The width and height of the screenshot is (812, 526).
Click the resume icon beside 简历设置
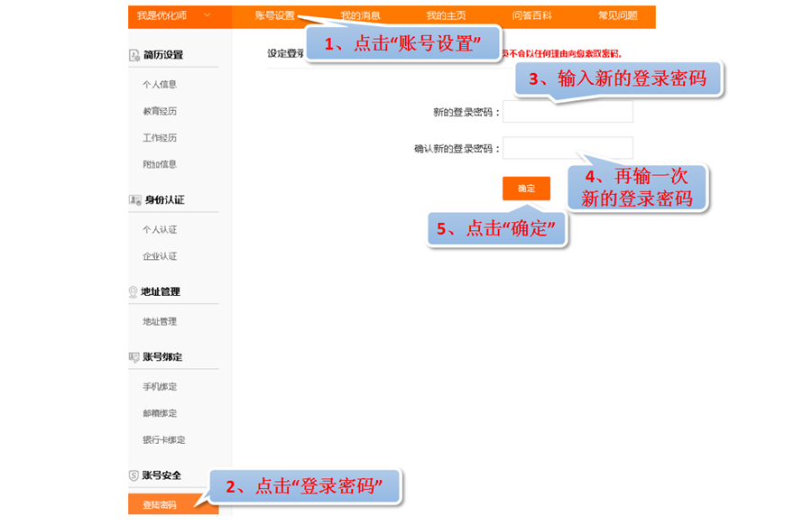click(134, 55)
